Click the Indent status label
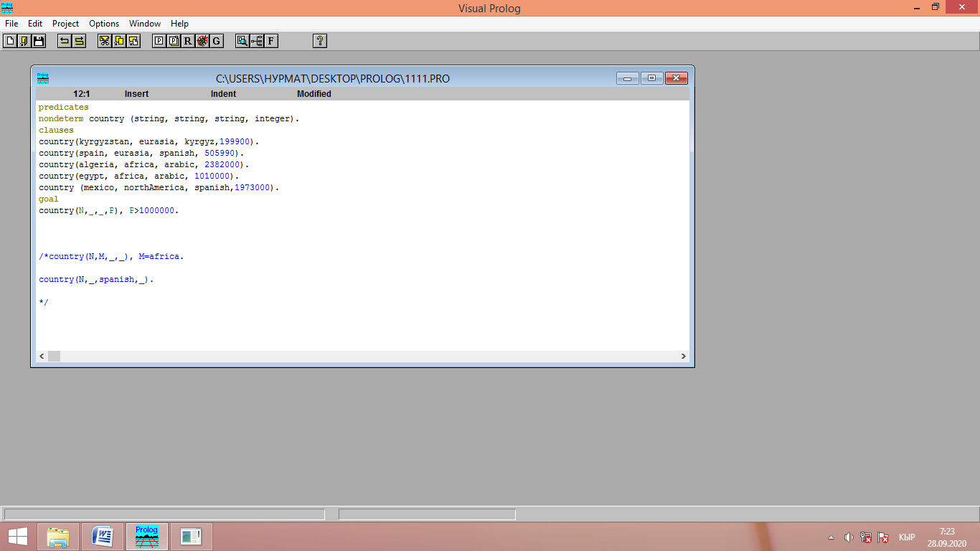This screenshot has height=551, width=980. tap(223, 94)
